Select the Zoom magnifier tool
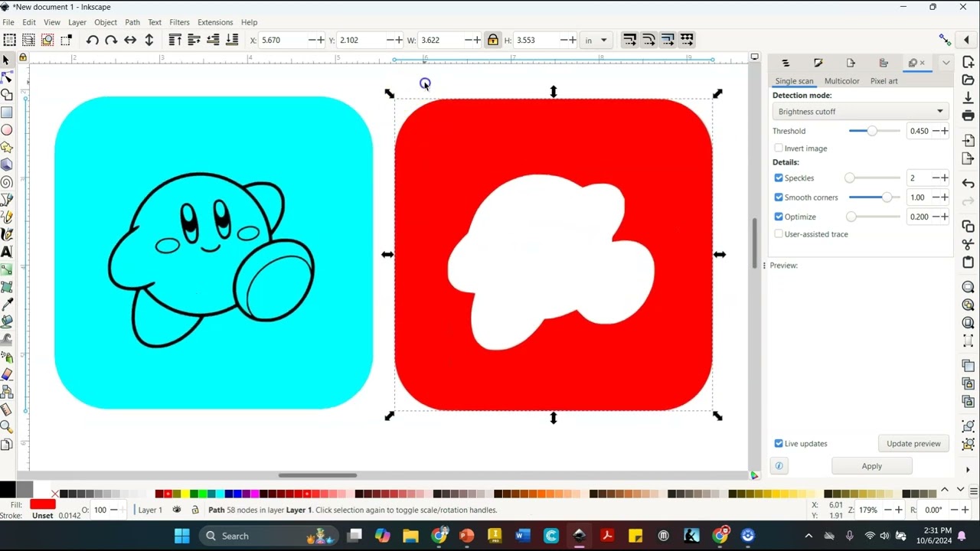The image size is (980, 551). [x=6, y=427]
